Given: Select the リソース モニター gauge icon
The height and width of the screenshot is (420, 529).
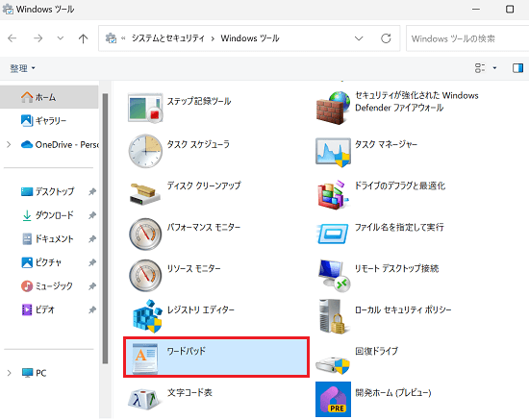Looking at the screenshot, I should pos(145,276).
